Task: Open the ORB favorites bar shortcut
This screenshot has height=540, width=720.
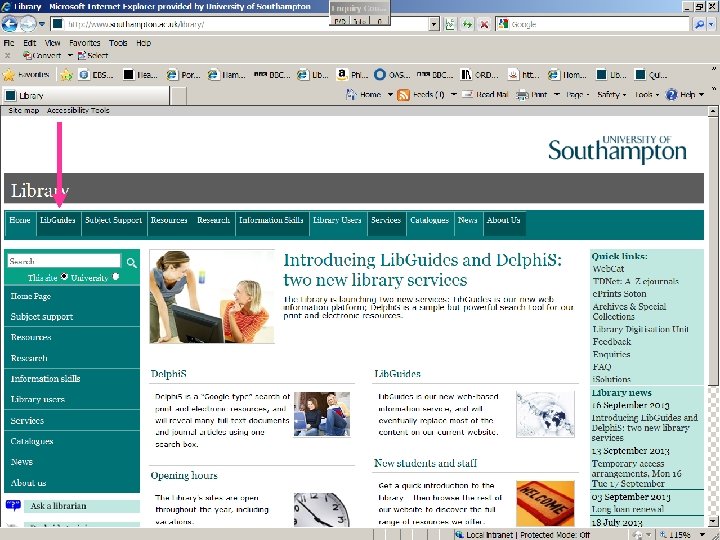Action: click(x=479, y=74)
